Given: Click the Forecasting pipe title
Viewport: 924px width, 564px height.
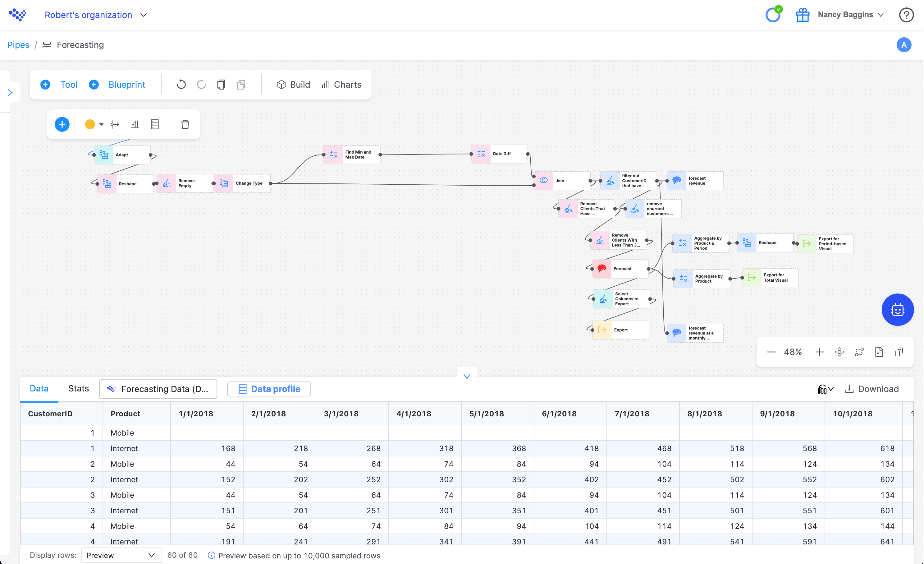Looking at the screenshot, I should (x=80, y=45).
